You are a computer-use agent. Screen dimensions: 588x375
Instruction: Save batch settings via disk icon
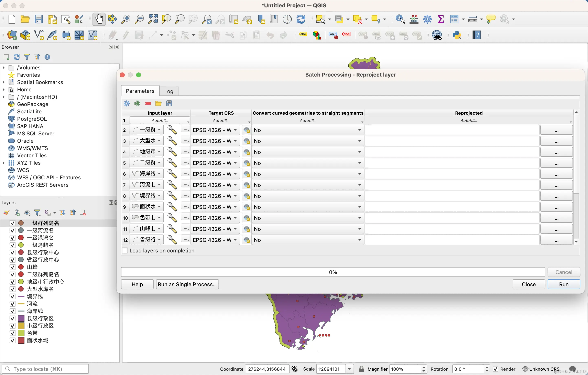click(x=169, y=103)
